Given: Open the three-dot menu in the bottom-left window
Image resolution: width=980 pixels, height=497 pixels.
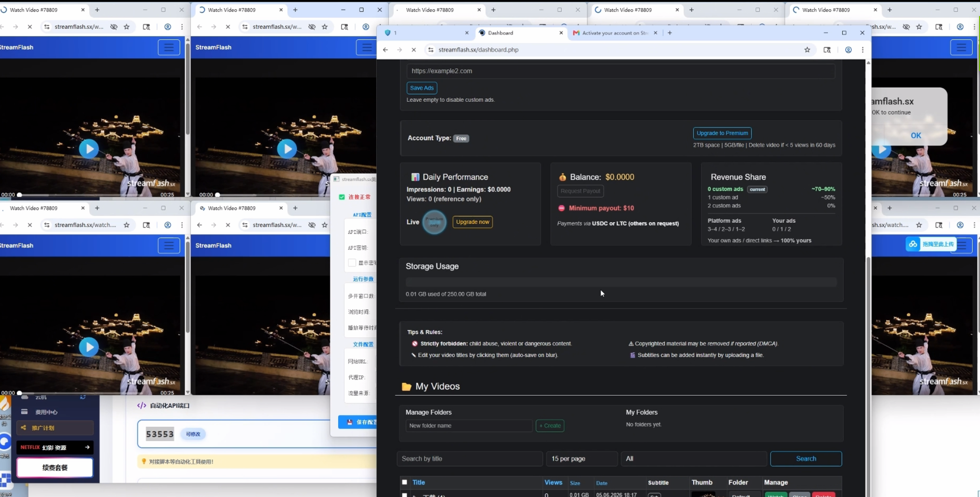Looking at the screenshot, I should coord(182,225).
